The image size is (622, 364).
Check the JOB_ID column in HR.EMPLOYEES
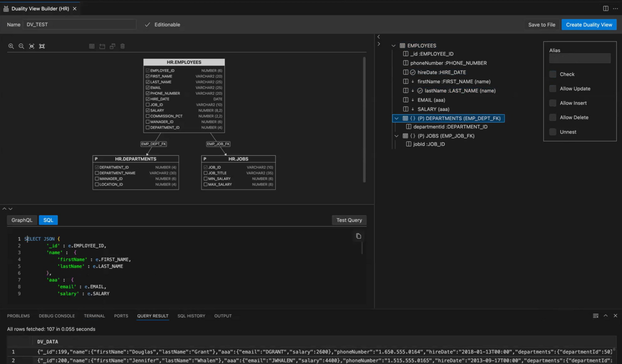coord(148,105)
